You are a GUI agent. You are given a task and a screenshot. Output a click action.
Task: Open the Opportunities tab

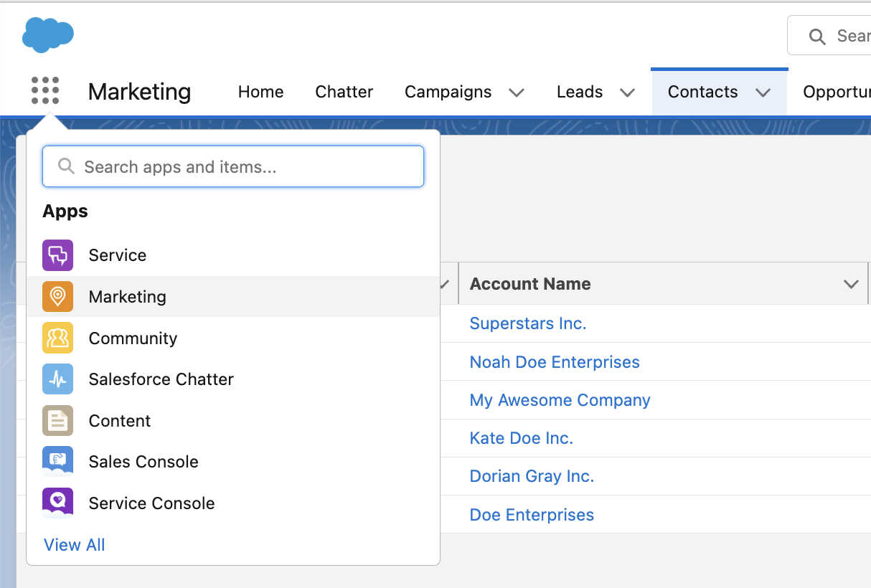[x=837, y=92]
